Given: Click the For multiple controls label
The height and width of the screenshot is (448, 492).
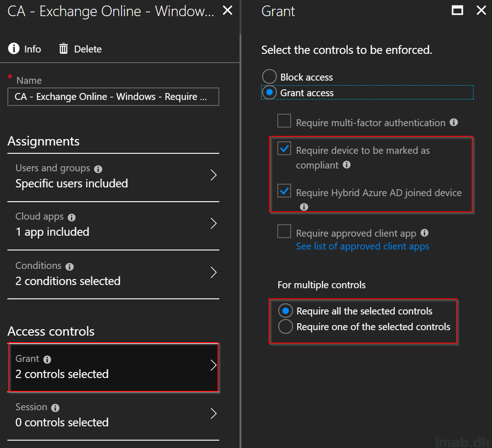Looking at the screenshot, I should (x=322, y=285).
